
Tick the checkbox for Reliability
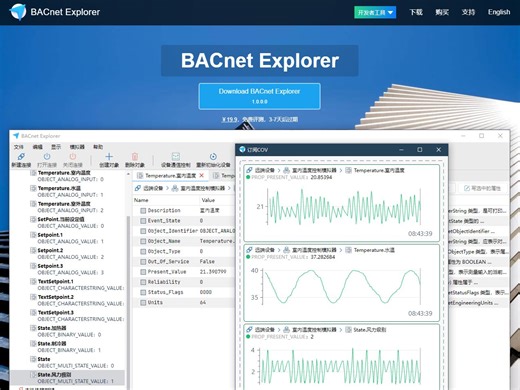point(143,282)
